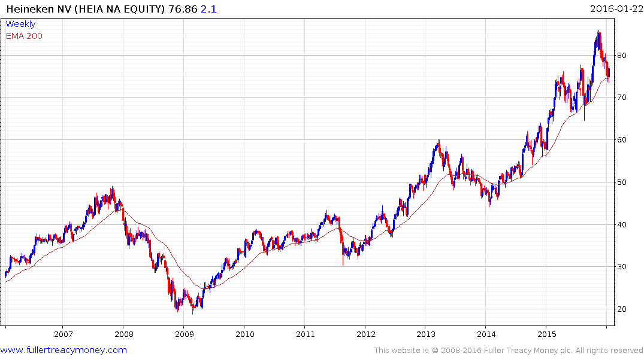Select the price value 76.86
This screenshot has height=359, width=644.
pos(183,9)
